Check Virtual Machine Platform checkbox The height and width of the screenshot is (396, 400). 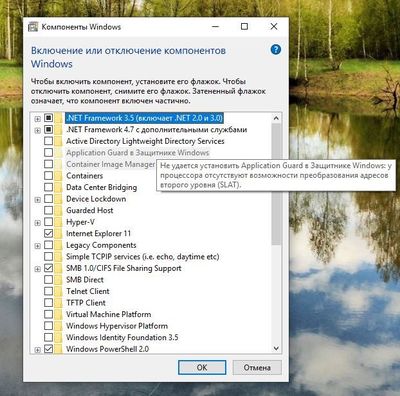[49, 314]
